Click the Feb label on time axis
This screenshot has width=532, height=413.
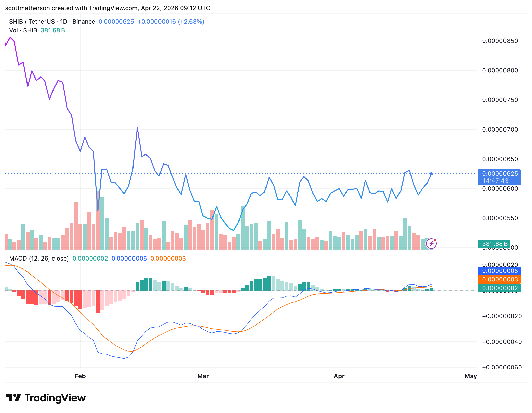click(x=80, y=376)
